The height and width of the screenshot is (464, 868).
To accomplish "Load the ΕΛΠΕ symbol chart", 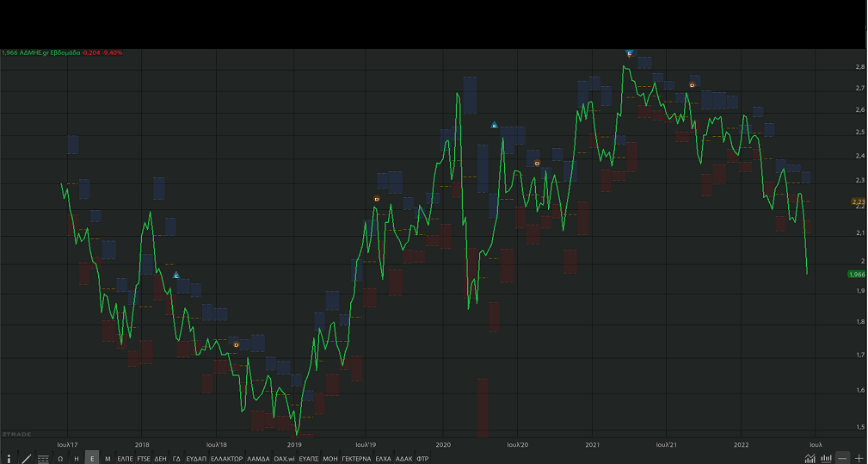I will point(125,459).
